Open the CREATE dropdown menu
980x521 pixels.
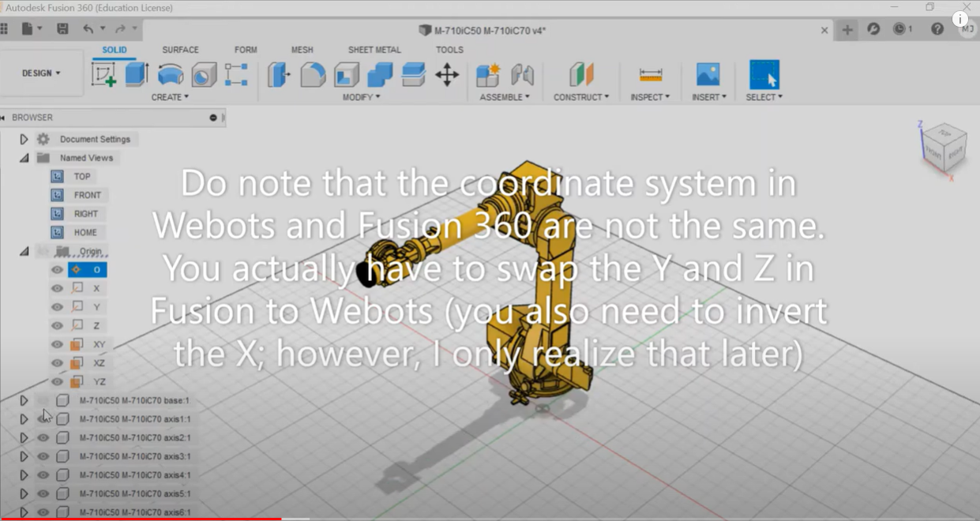pyautogui.click(x=170, y=97)
